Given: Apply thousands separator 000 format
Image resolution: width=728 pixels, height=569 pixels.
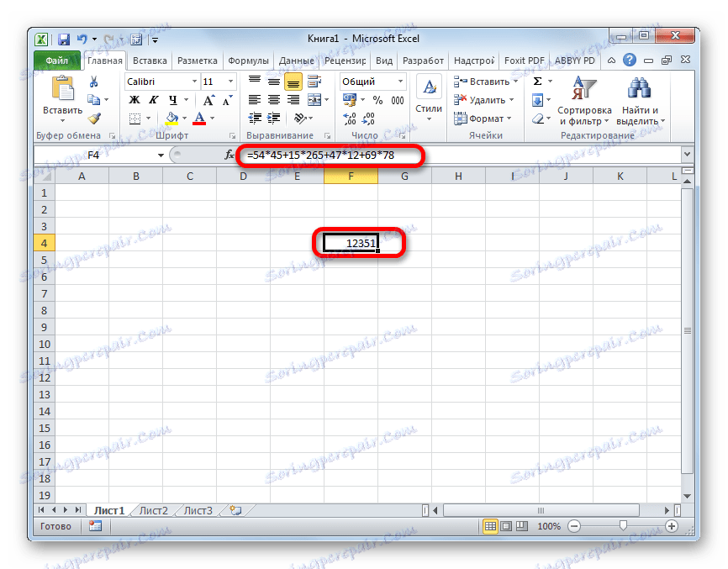Looking at the screenshot, I should coord(398,100).
